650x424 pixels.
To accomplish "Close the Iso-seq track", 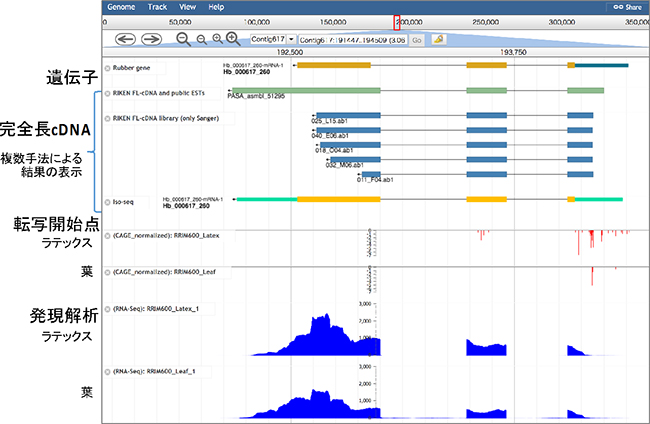I will click(x=107, y=202).
